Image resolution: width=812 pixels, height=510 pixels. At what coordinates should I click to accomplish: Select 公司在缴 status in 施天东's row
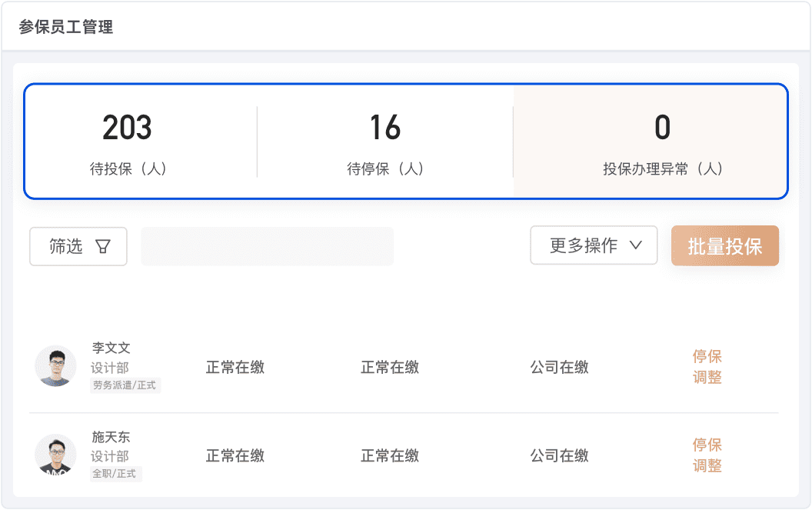[x=559, y=455]
